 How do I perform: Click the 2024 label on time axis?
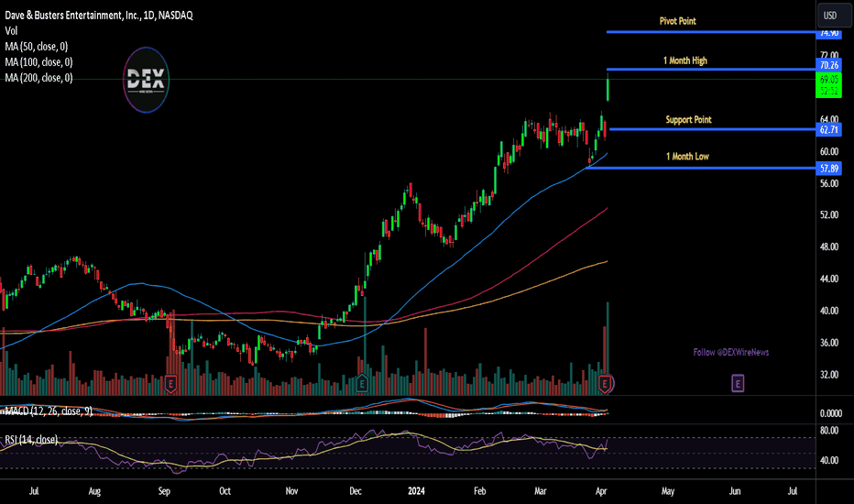point(416,491)
